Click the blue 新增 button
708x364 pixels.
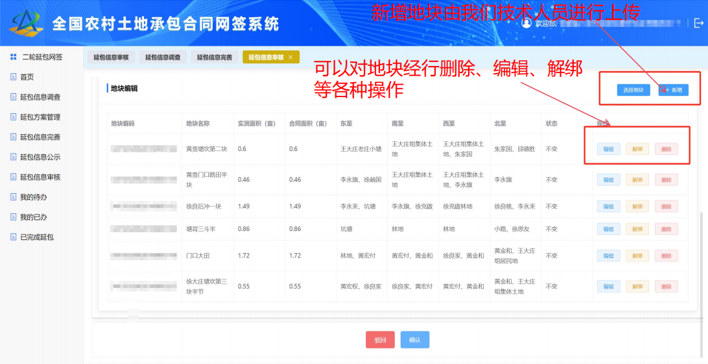click(673, 90)
